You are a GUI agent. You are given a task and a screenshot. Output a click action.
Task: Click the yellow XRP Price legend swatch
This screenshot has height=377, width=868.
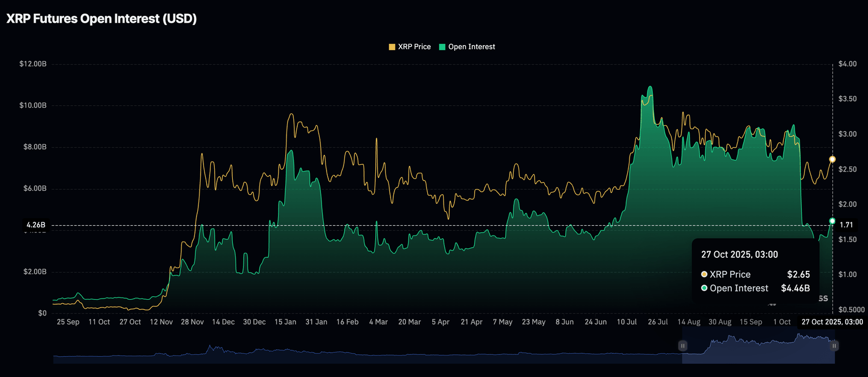click(x=392, y=47)
